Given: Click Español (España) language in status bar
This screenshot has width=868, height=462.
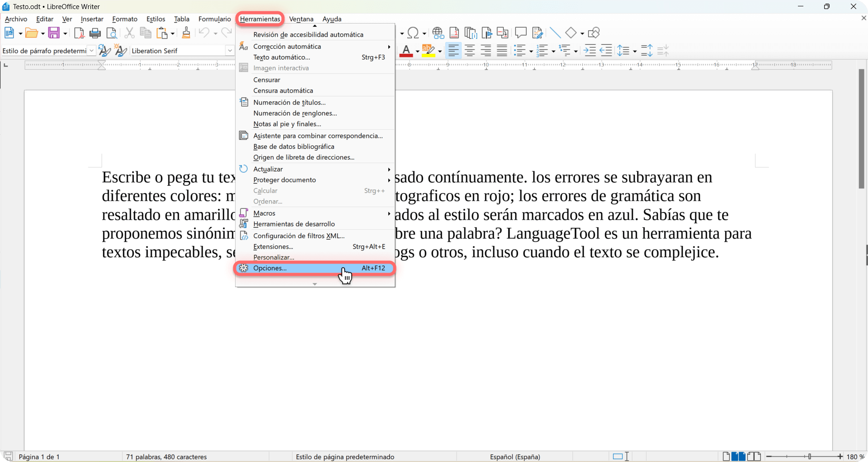Looking at the screenshot, I should click(x=515, y=457).
